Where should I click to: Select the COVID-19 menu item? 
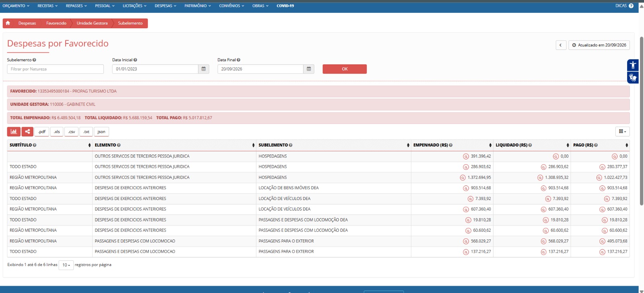285,6
